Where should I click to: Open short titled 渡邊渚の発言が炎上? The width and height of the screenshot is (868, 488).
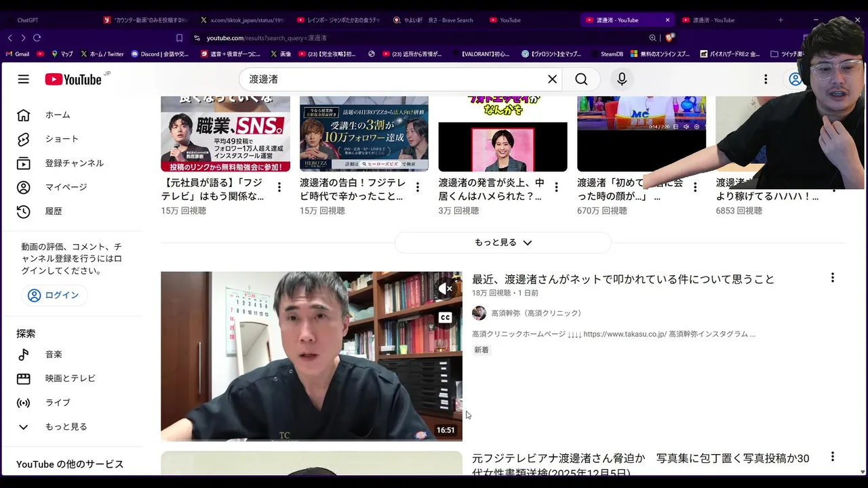[x=492, y=190]
